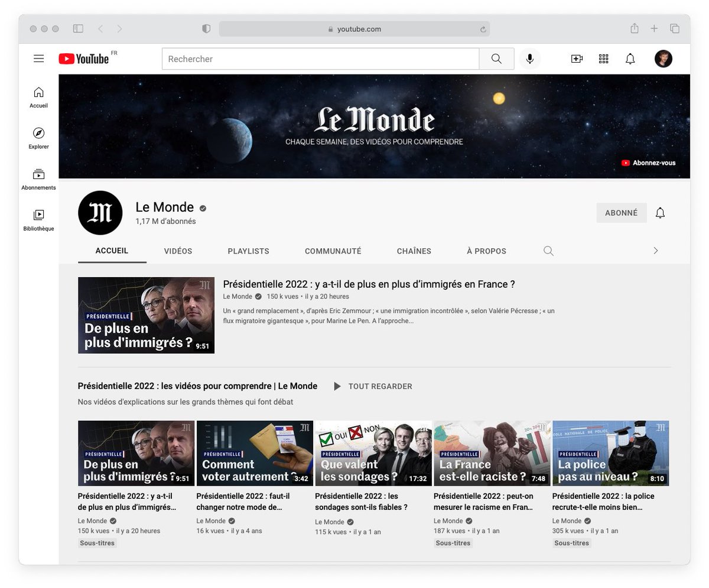Image resolution: width=709 pixels, height=588 pixels.
Task: Open the "La police pas au niveau" thumbnail
Action: (x=611, y=453)
